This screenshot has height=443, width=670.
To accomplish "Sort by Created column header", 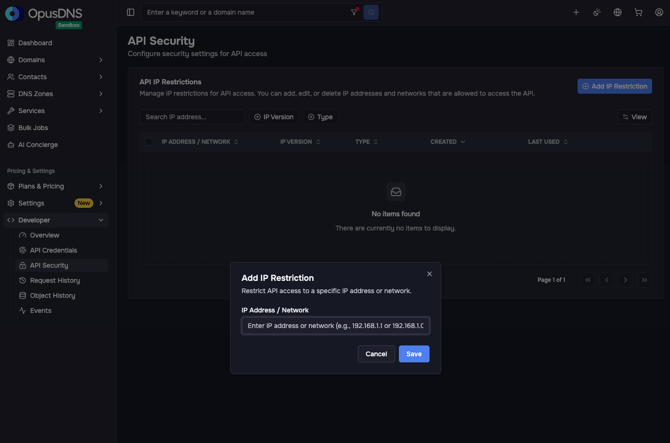I will click(x=447, y=142).
